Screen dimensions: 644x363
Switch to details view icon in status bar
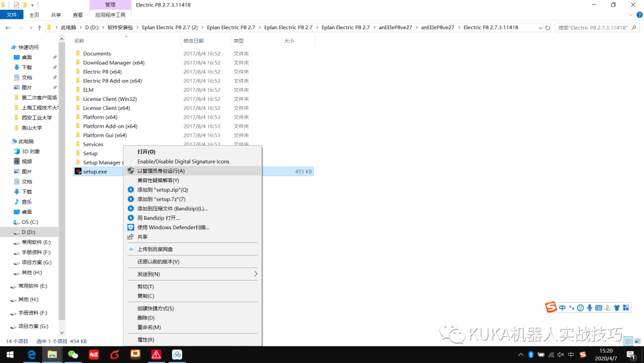628,342
